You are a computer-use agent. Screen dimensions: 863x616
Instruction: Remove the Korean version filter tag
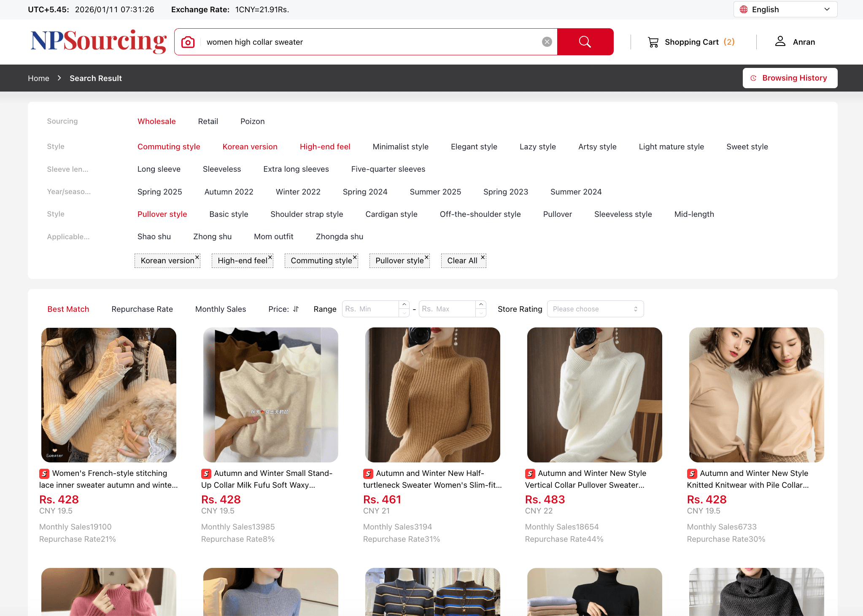click(197, 257)
